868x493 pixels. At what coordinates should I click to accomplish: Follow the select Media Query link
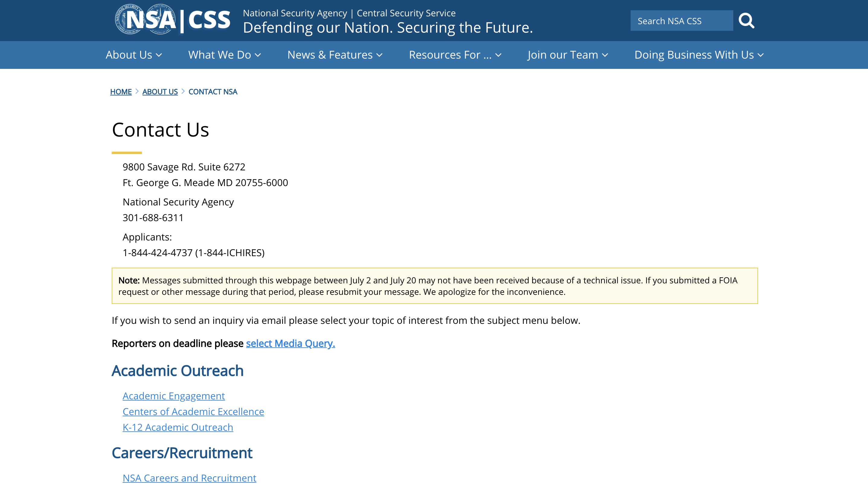(x=290, y=343)
